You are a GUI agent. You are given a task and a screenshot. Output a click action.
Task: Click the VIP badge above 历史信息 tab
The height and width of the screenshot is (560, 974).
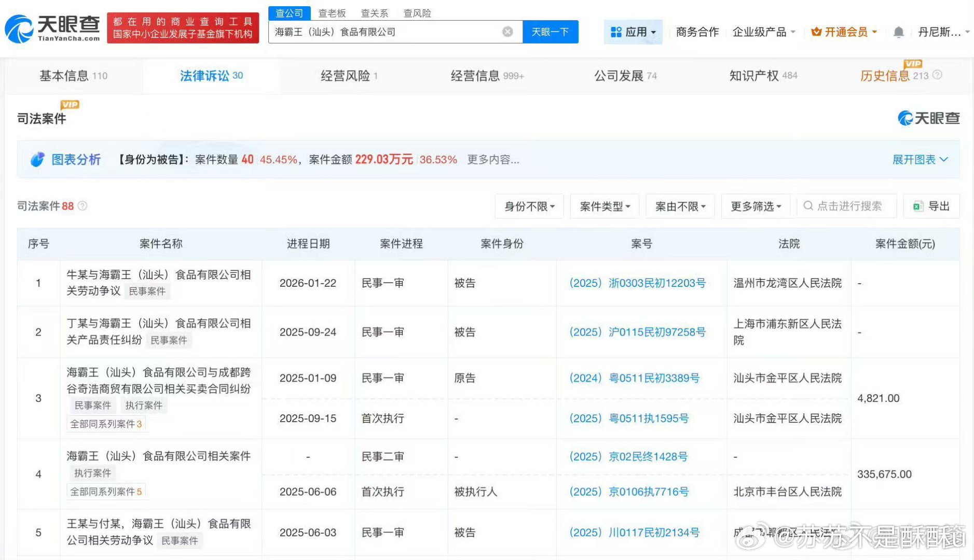point(913,64)
